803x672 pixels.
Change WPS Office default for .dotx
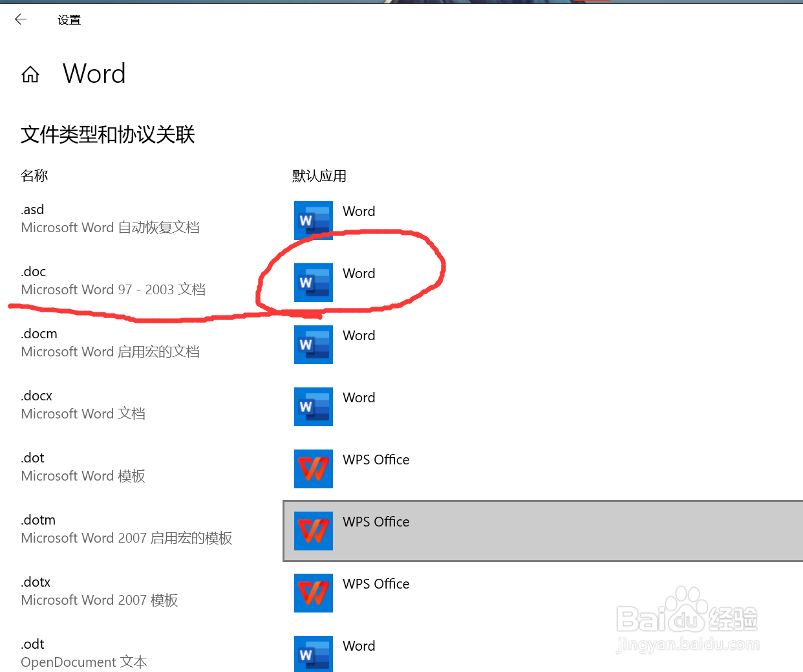tap(376, 584)
